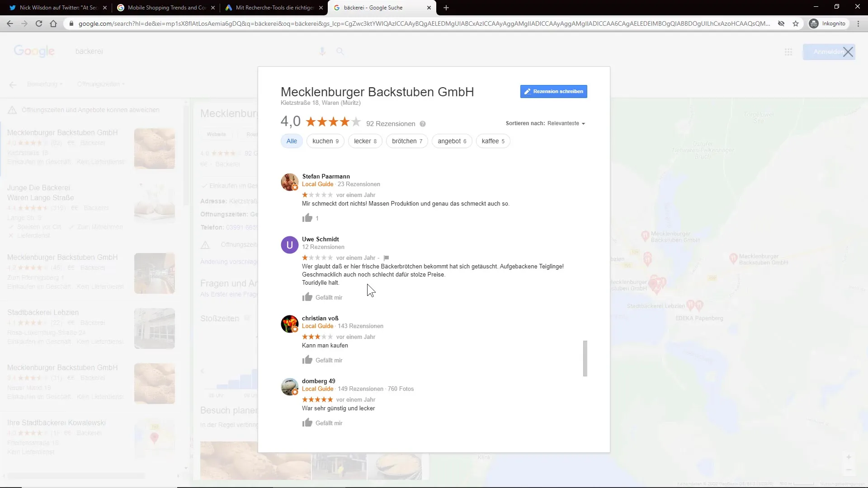Screen dimensions: 868x488
Task: Like christian voß's review with thumbs-up
Action: coord(307,360)
